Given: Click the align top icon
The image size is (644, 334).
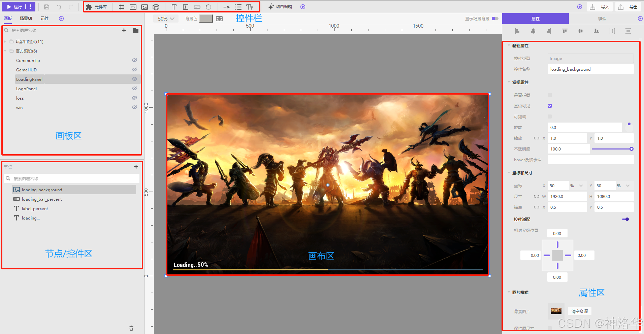Looking at the screenshot, I should coord(565,31).
